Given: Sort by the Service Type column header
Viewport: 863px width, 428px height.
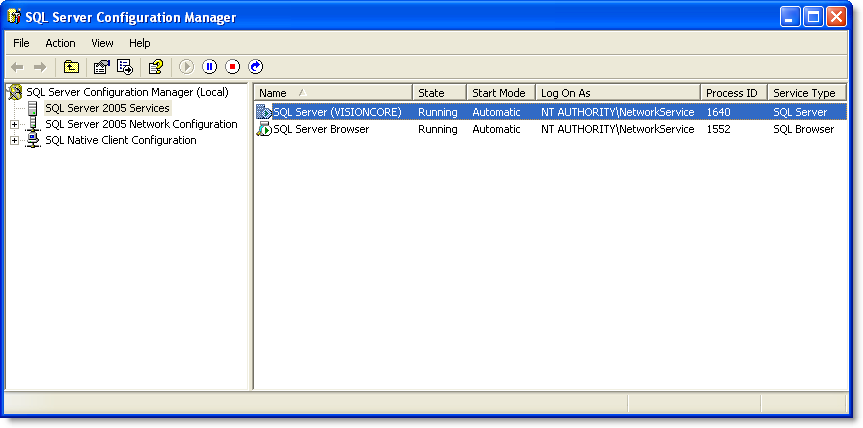Looking at the screenshot, I should click(807, 93).
